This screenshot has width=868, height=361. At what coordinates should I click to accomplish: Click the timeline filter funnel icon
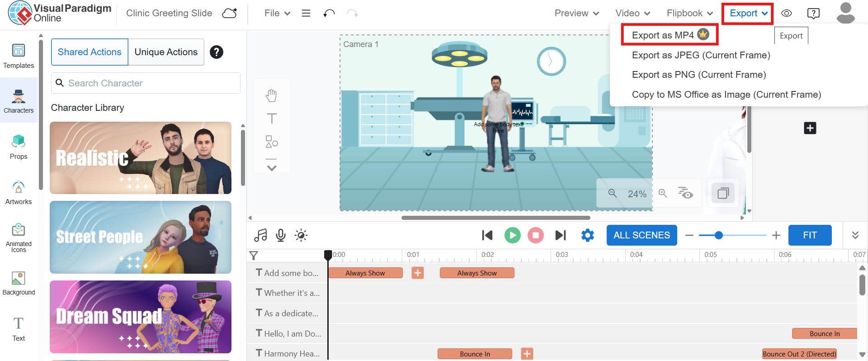coord(254,256)
